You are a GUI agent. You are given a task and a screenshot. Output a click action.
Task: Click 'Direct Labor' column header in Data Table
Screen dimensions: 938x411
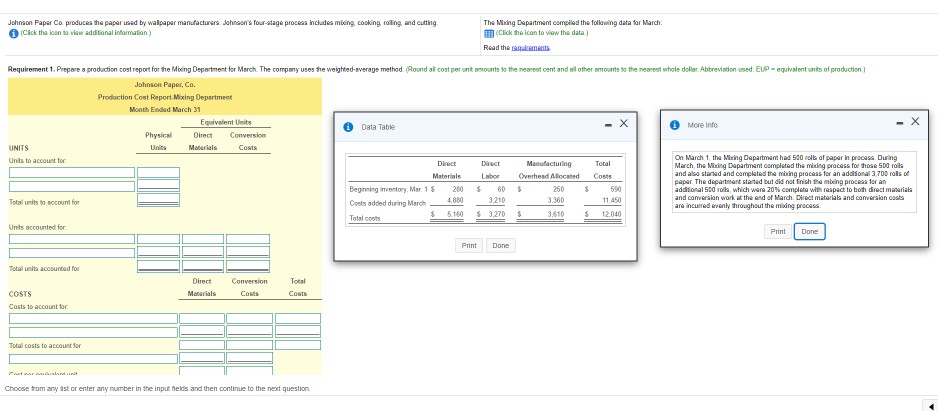[x=490, y=169]
